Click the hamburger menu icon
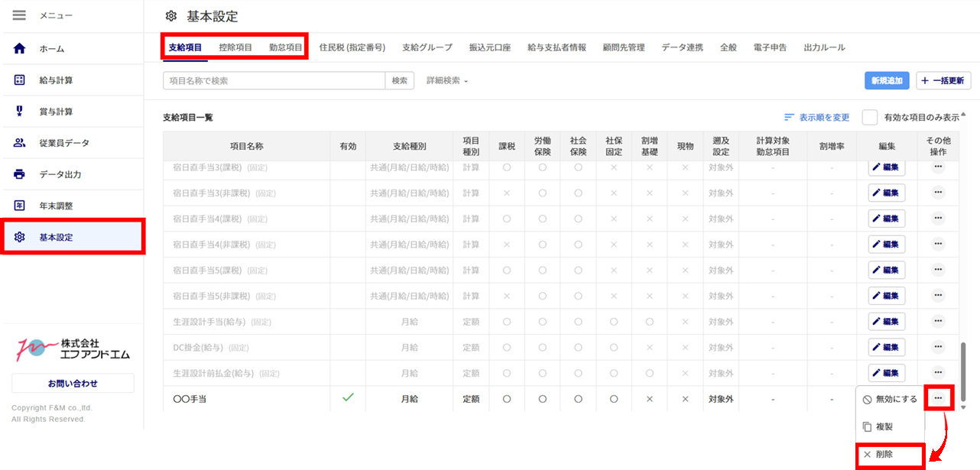 [20, 15]
